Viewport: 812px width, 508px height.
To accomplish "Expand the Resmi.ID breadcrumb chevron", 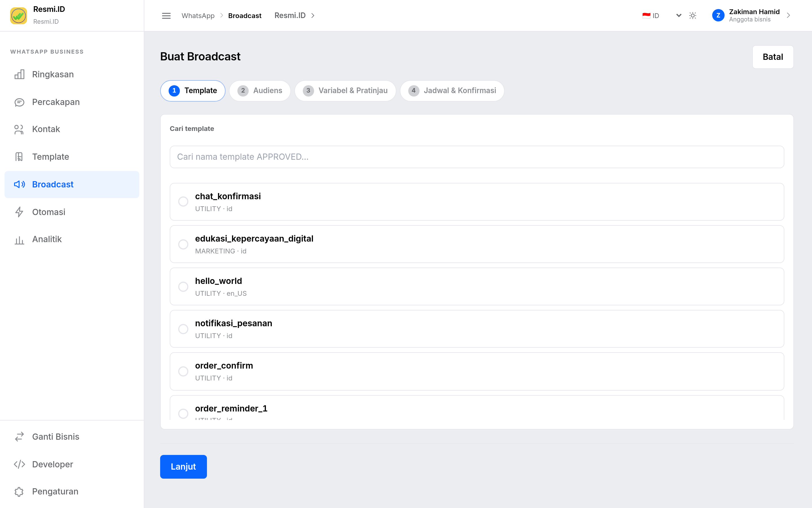I will [x=313, y=16].
